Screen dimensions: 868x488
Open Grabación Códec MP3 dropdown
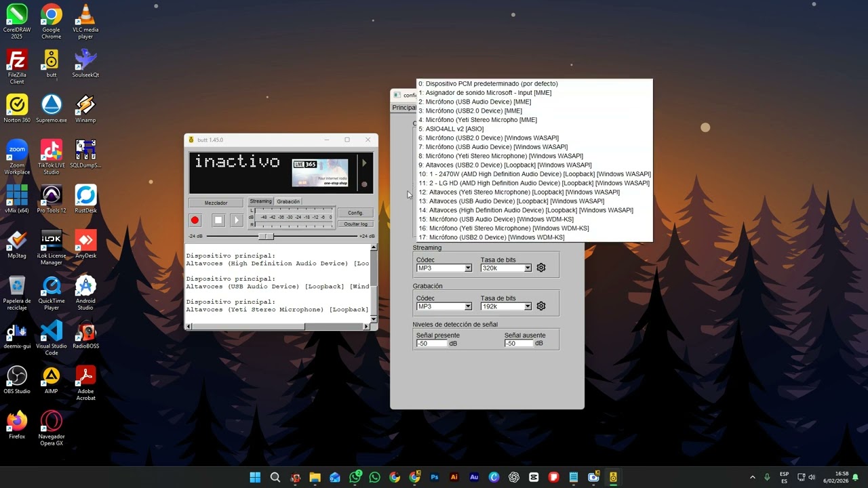tap(444, 306)
